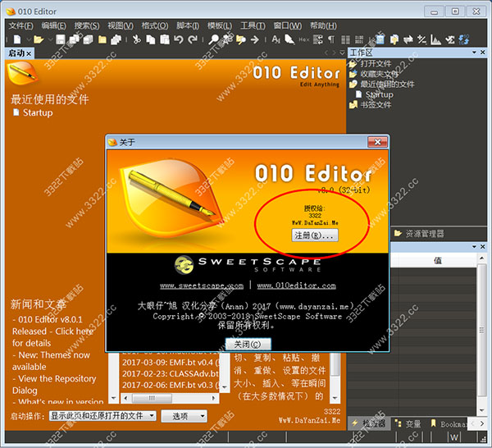Copy selection using toolbar Copy icon

tap(151, 39)
